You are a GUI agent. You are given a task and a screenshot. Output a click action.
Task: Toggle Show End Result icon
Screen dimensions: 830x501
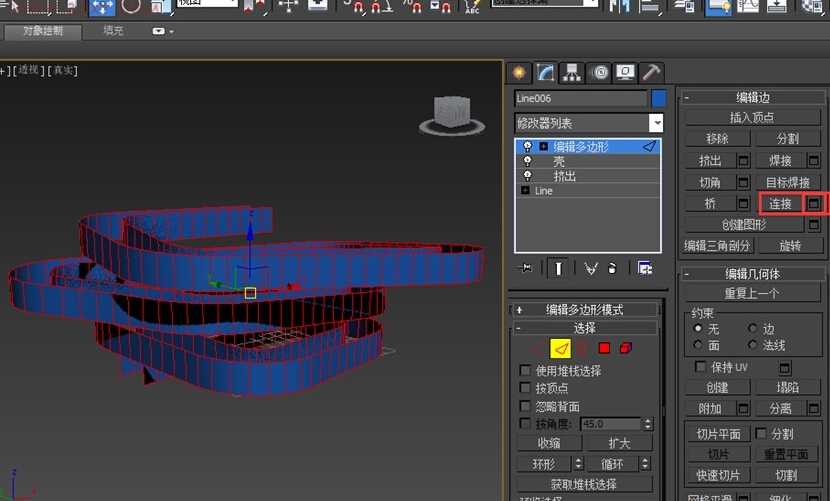[x=558, y=268]
